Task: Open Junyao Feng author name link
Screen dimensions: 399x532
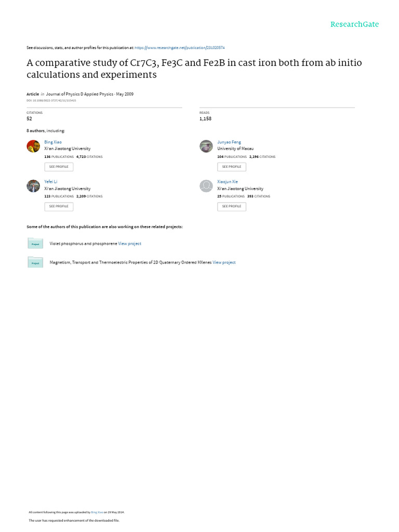Action: (x=229, y=142)
